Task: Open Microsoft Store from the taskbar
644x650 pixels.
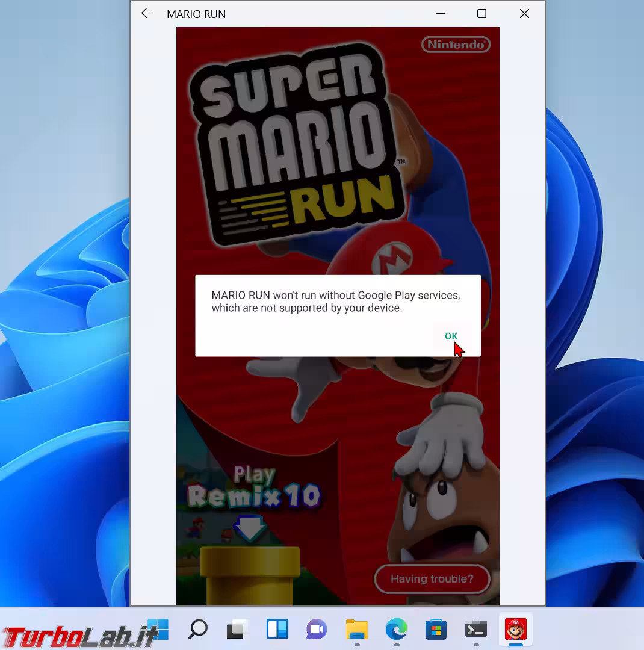Action: [436, 630]
